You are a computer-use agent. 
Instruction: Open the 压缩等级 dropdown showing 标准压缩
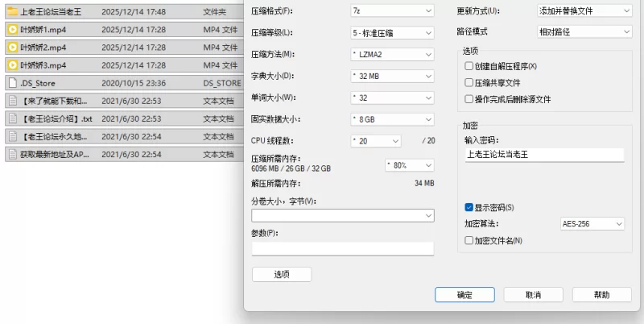(392, 33)
